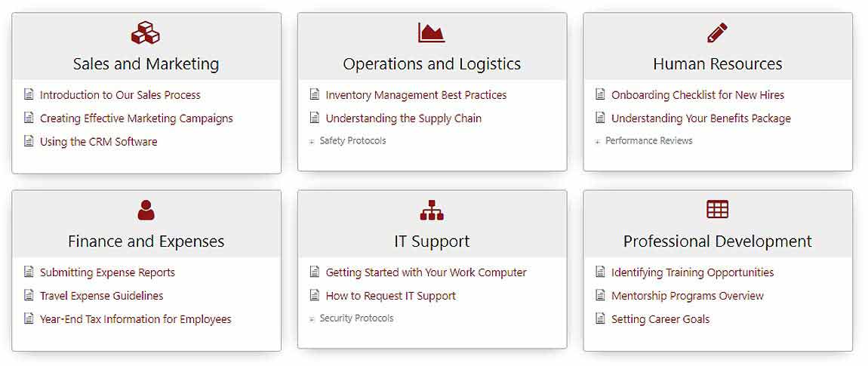Screen dimensions: 868x366
Task: Open Introduction to Our Sales Process article
Action: coord(120,95)
